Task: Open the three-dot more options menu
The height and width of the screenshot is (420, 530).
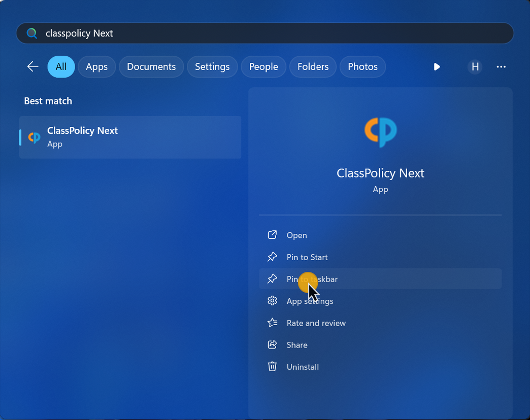Action: click(x=501, y=66)
